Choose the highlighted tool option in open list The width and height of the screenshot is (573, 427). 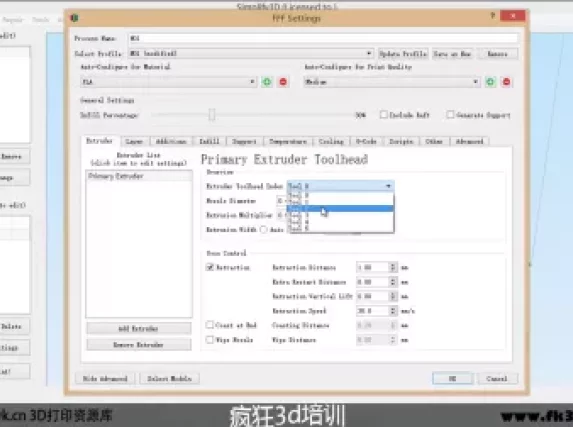[340, 208]
